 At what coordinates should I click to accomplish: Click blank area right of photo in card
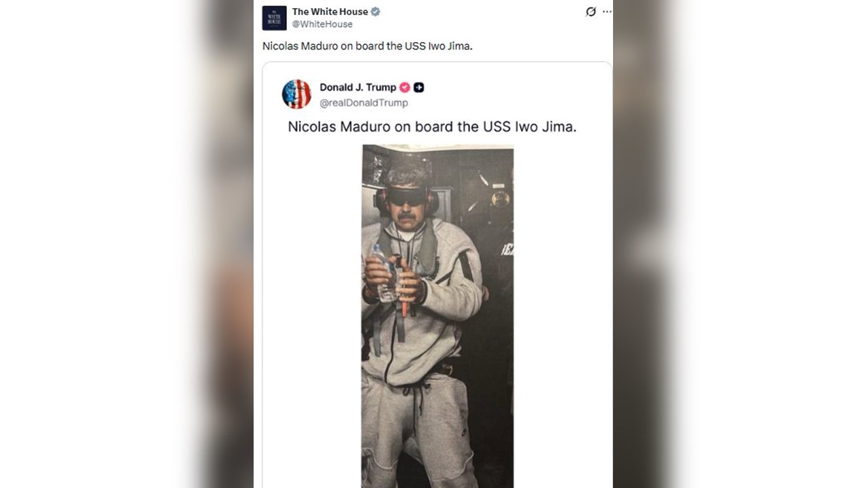562,312
